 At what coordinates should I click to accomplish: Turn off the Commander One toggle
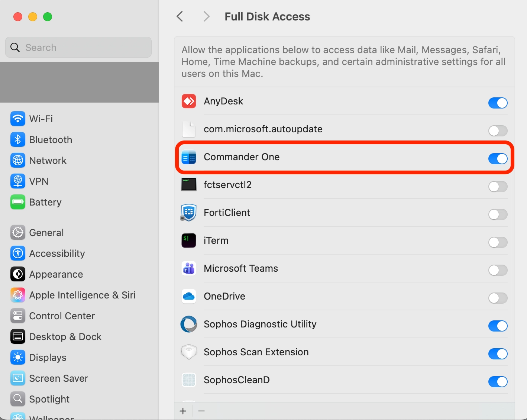coord(498,159)
